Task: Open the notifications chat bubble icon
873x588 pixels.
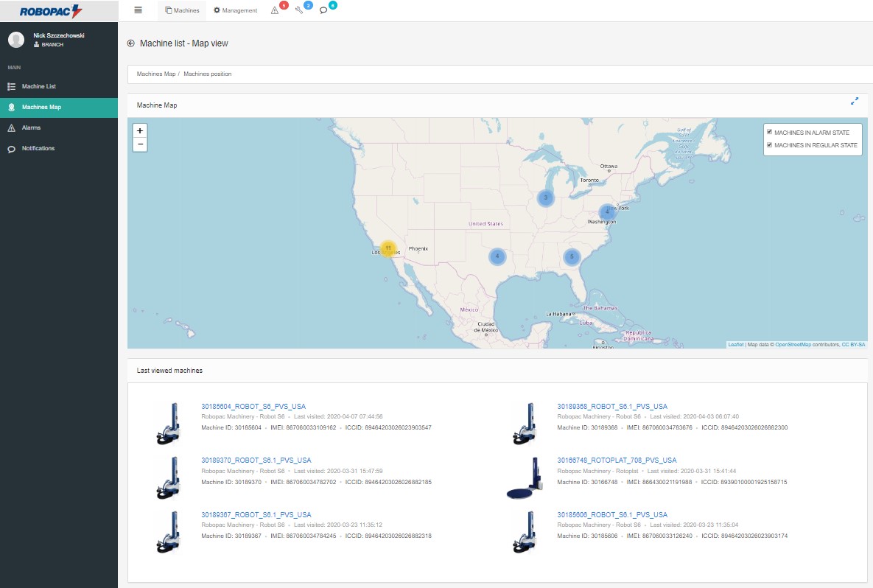Action: [324, 10]
